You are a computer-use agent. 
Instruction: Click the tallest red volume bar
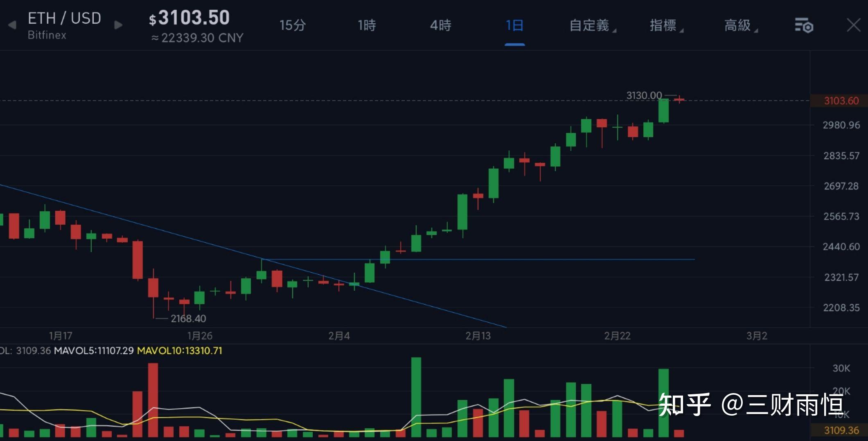click(x=153, y=400)
